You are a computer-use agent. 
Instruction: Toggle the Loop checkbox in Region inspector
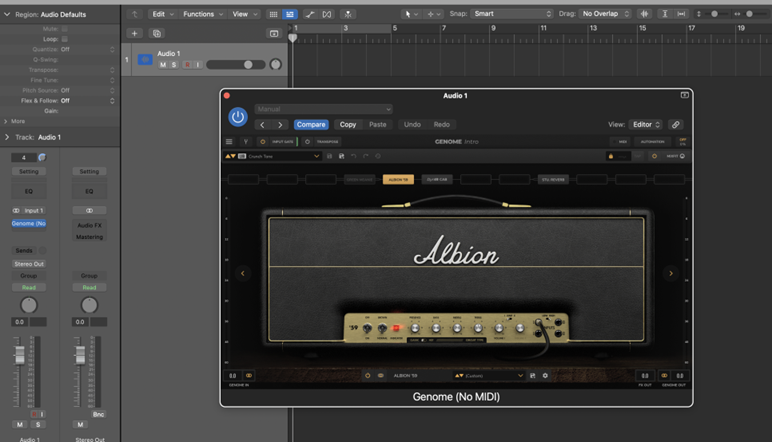click(64, 39)
